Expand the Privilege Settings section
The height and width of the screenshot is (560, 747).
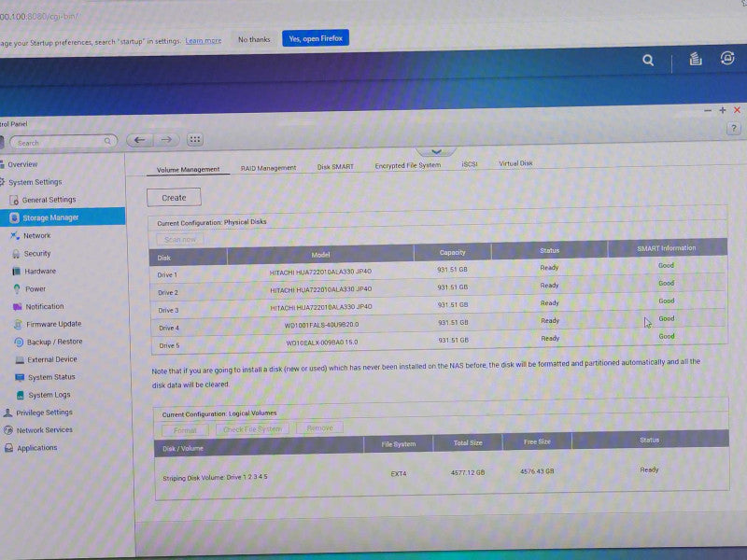38,413
